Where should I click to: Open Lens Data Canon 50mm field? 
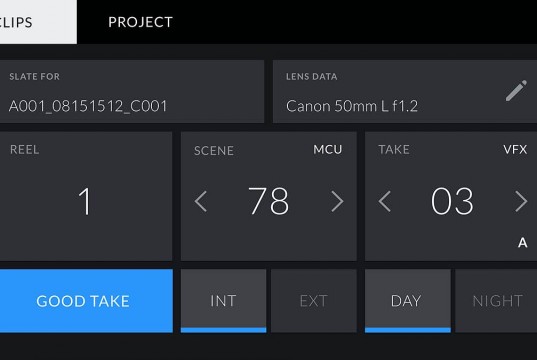405,92
